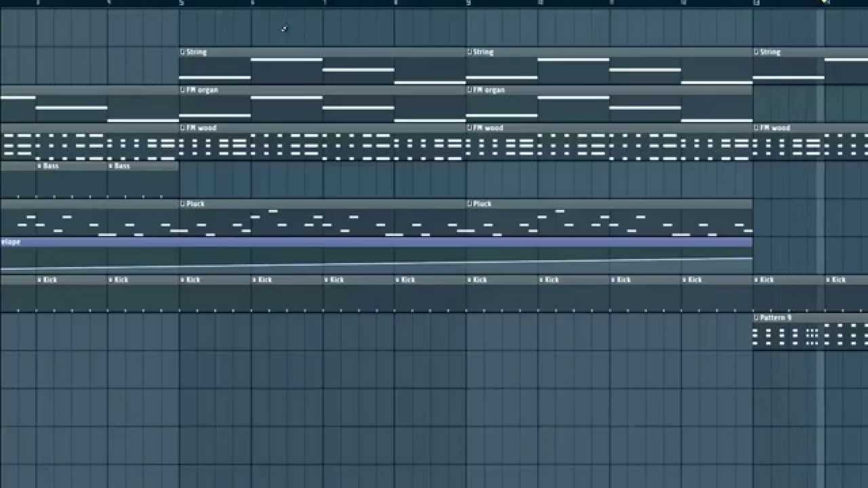Click the Pluck clip icon at bar 9
This screenshot has height=488, width=868.
coord(469,204)
